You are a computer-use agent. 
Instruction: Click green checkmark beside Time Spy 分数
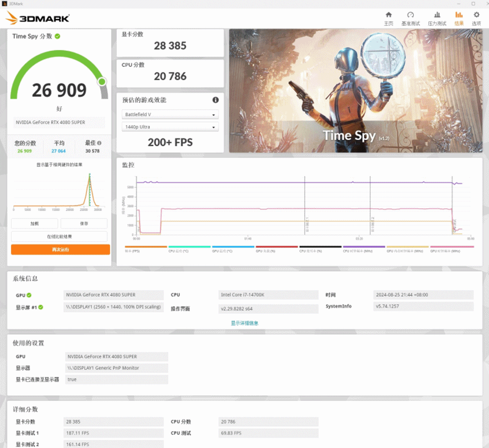[58, 36]
